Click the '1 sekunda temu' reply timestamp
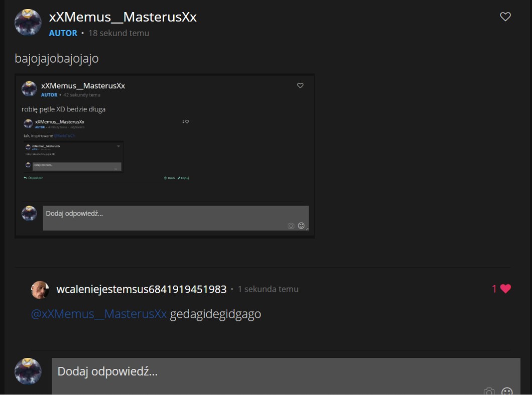532x395 pixels. pyautogui.click(x=268, y=289)
